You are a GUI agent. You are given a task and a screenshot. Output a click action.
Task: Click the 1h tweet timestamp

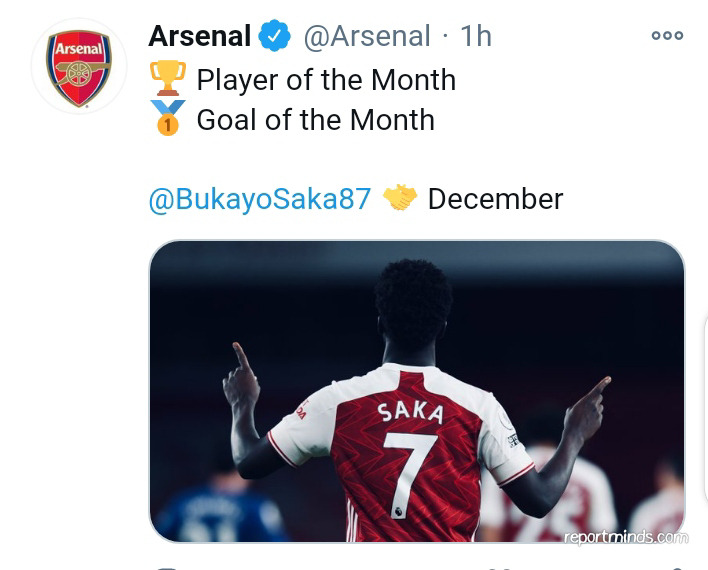[x=475, y=37]
